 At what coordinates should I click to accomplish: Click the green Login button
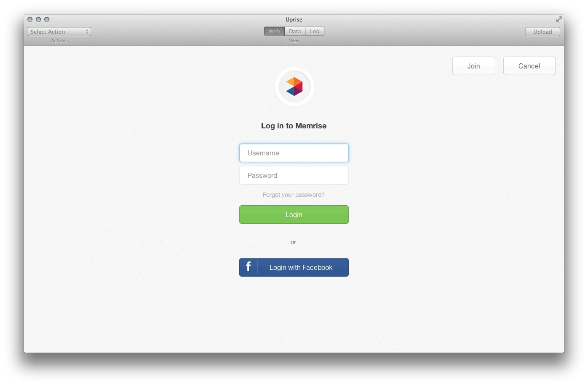pyautogui.click(x=294, y=215)
